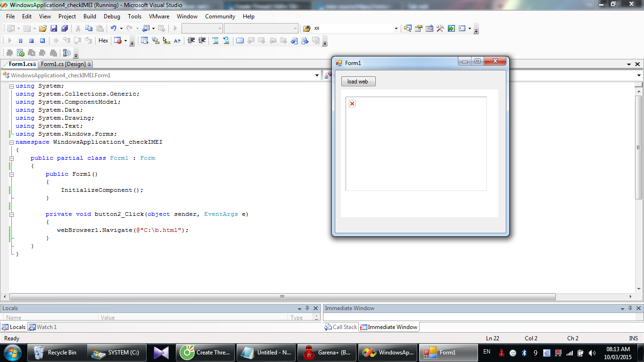Open the WindowsApplication4_checkIMEI.Form1 class dropdown

tap(317, 75)
